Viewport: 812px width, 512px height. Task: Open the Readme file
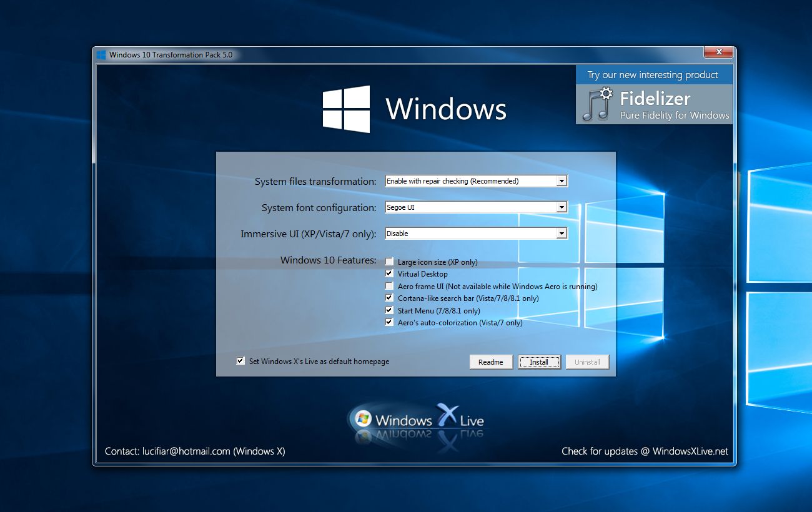click(x=491, y=362)
